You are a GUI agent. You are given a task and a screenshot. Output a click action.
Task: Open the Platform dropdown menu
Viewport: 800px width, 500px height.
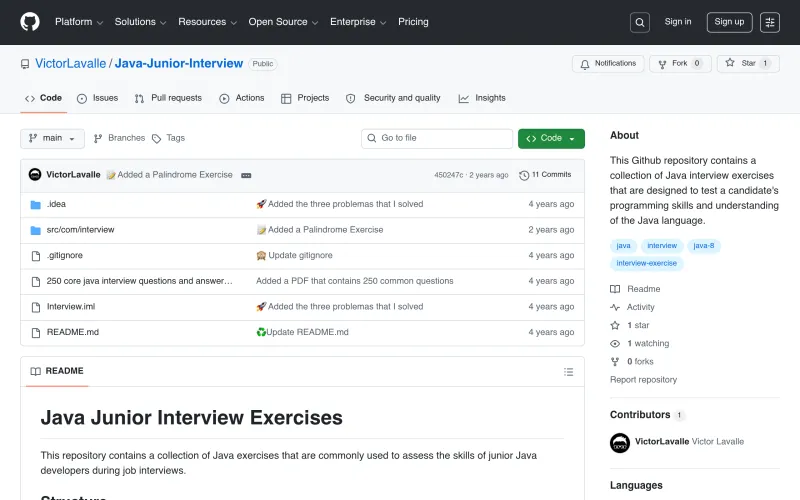[x=79, y=22]
